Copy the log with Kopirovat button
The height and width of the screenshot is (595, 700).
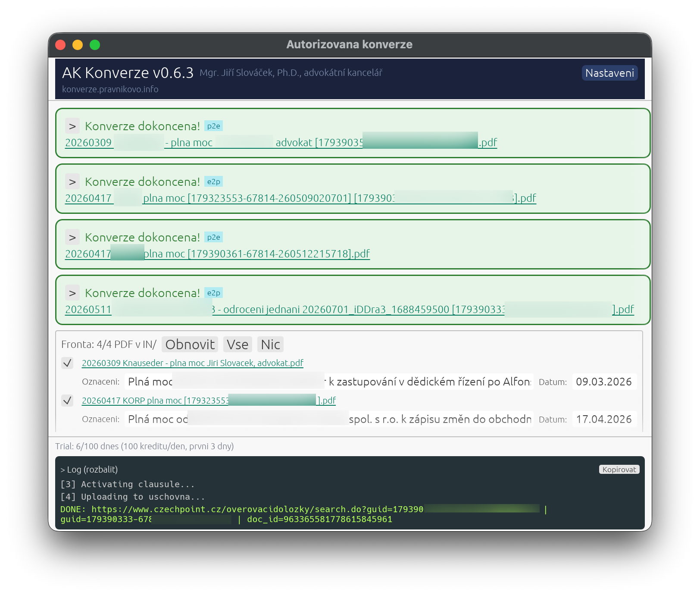tap(619, 470)
